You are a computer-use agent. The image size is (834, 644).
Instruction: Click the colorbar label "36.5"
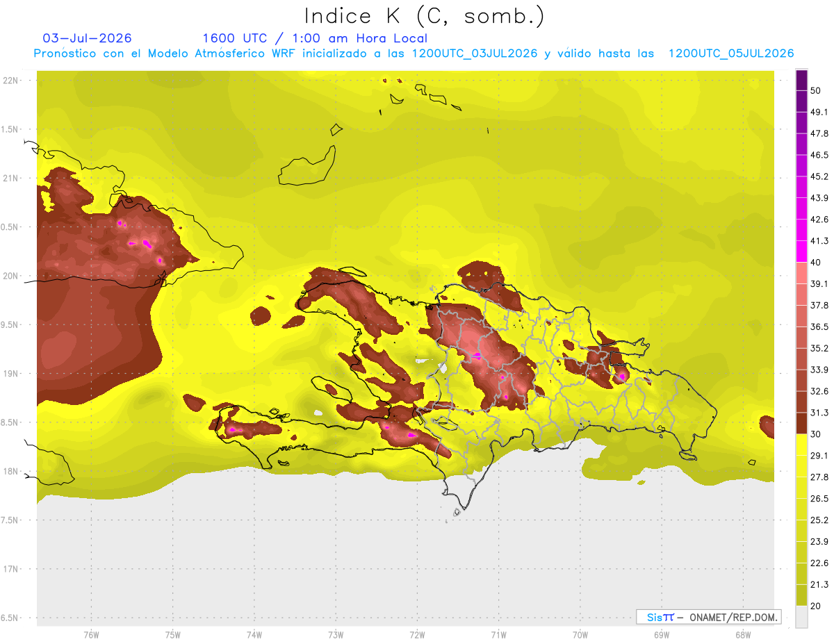819,327
